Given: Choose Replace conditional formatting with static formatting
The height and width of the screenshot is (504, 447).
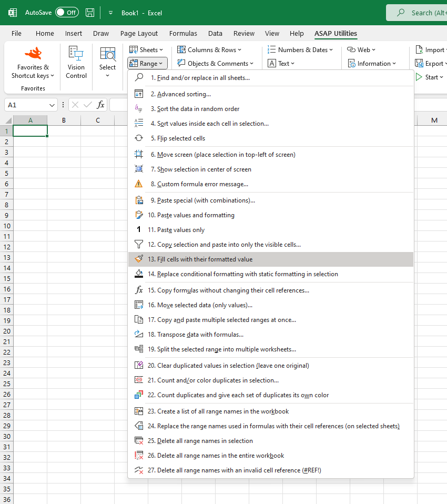Looking at the screenshot, I should (x=271, y=274).
